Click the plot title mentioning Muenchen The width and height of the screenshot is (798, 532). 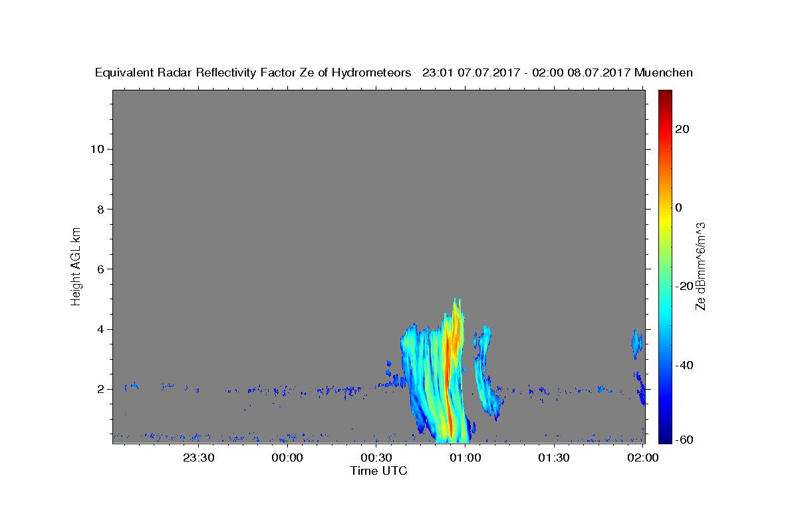[394, 73]
